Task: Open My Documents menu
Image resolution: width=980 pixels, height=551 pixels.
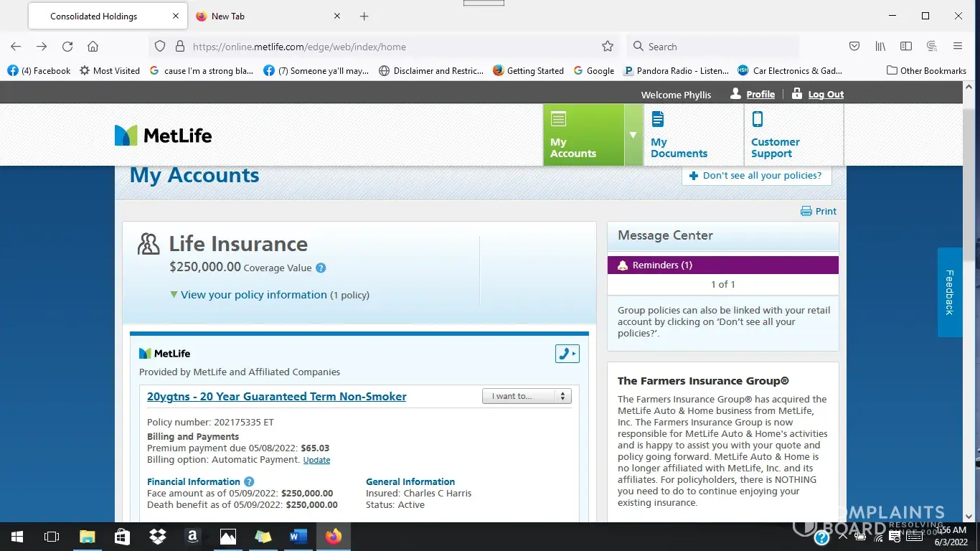Action: pyautogui.click(x=679, y=136)
